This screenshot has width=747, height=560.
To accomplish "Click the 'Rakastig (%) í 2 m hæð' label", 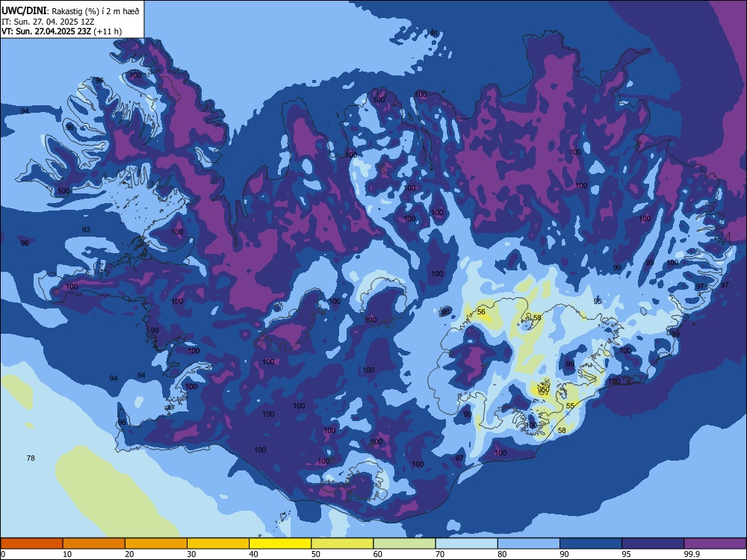I will [x=96, y=11].
